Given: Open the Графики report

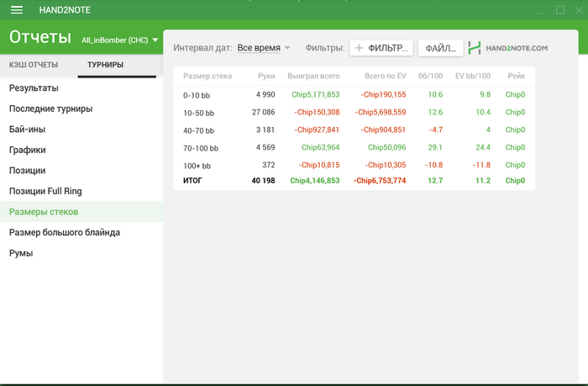Looking at the screenshot, I should tap(81, 150).
